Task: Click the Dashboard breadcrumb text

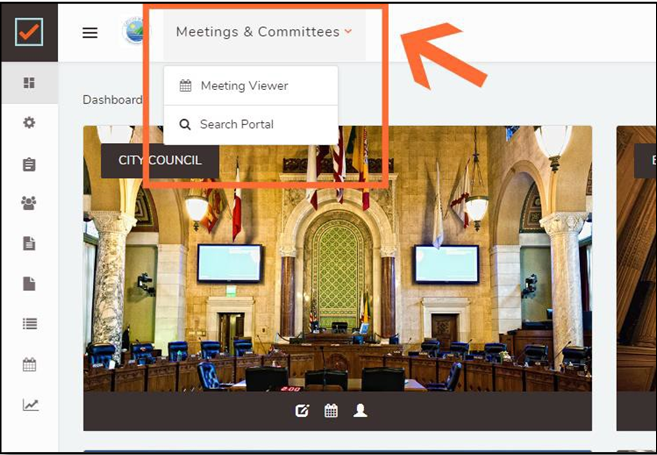Action: coord(112,100)
